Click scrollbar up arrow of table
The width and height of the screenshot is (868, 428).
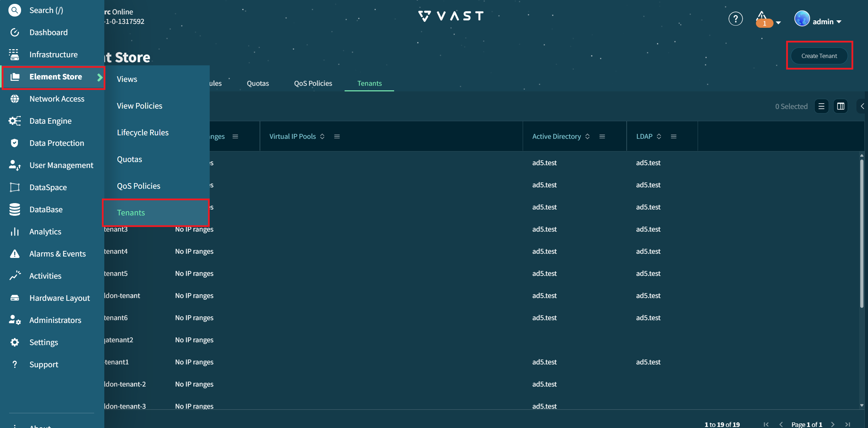click(862, 155)
